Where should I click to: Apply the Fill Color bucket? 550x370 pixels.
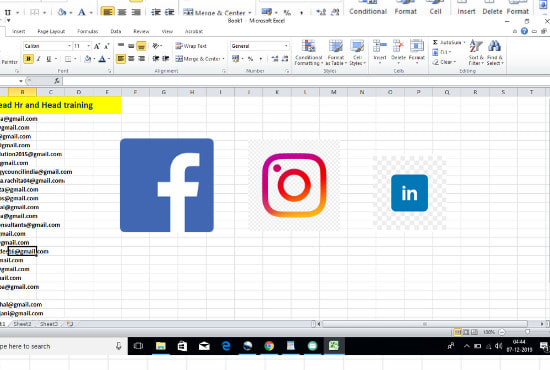pyautogui.click(x=87, y=59)
